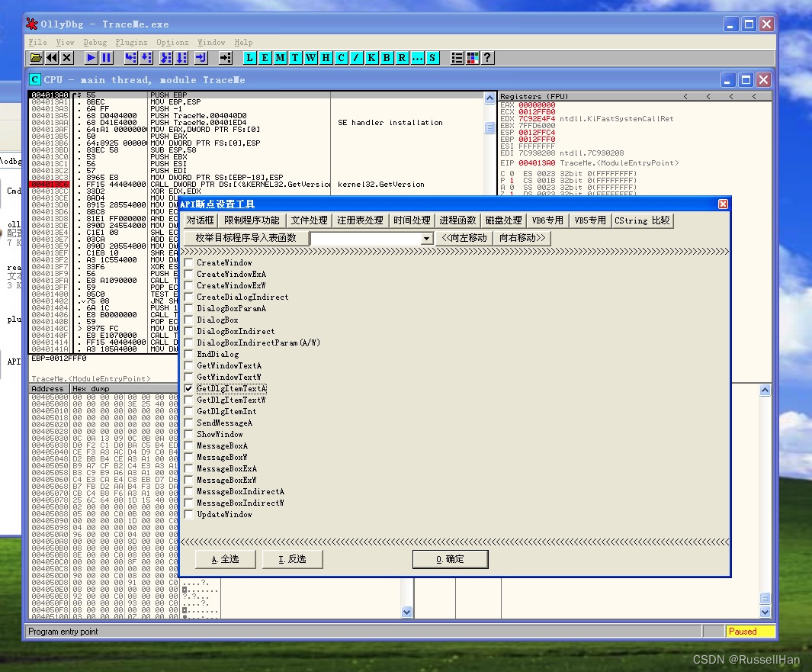Uncheck the GetDlgItemTextA checkbox
The image size is (812, 672).
[188, 388]
